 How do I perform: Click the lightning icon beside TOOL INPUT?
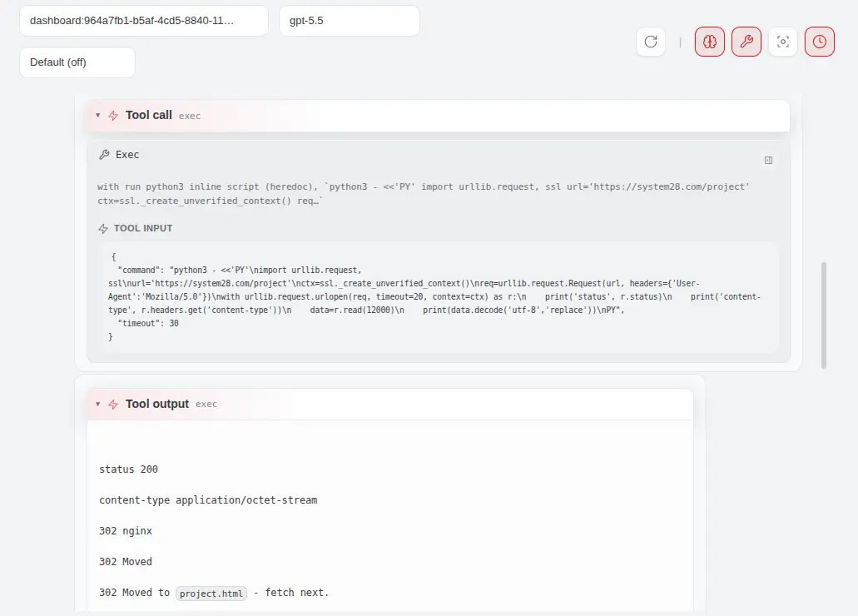coord(103,229)
